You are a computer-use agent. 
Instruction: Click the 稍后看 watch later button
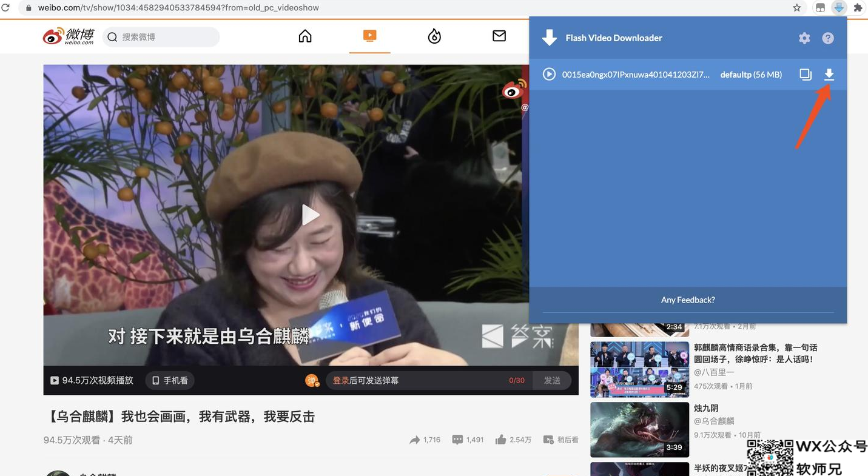(561, 440)
